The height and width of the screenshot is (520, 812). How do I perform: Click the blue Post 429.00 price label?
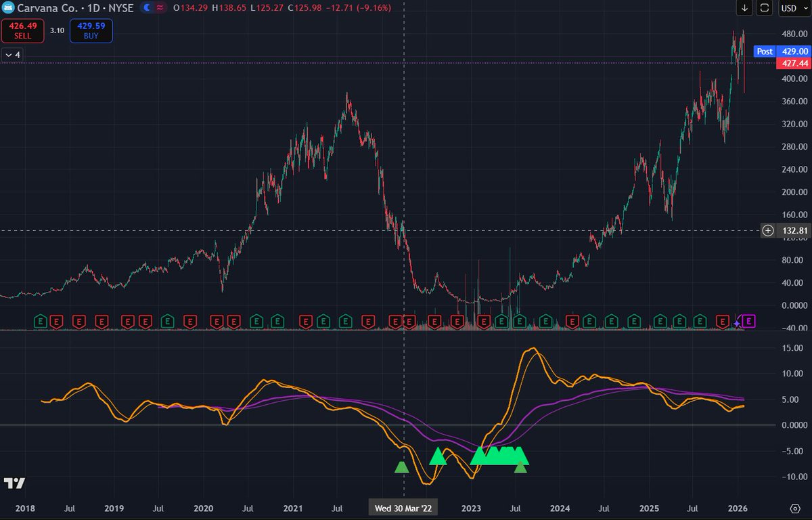[782, 51]
